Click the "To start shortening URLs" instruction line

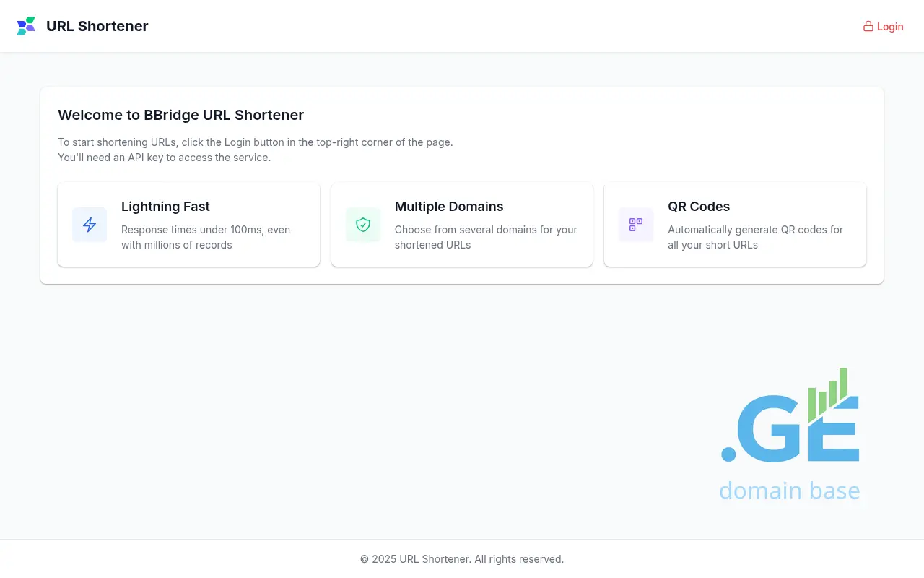(256, 142)
